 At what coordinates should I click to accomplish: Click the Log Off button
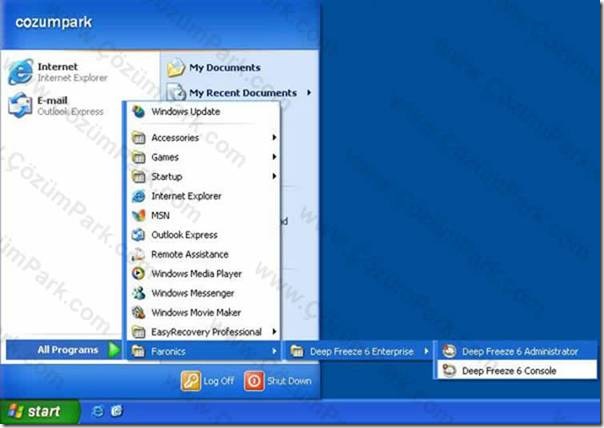click(x=207, y=381)
